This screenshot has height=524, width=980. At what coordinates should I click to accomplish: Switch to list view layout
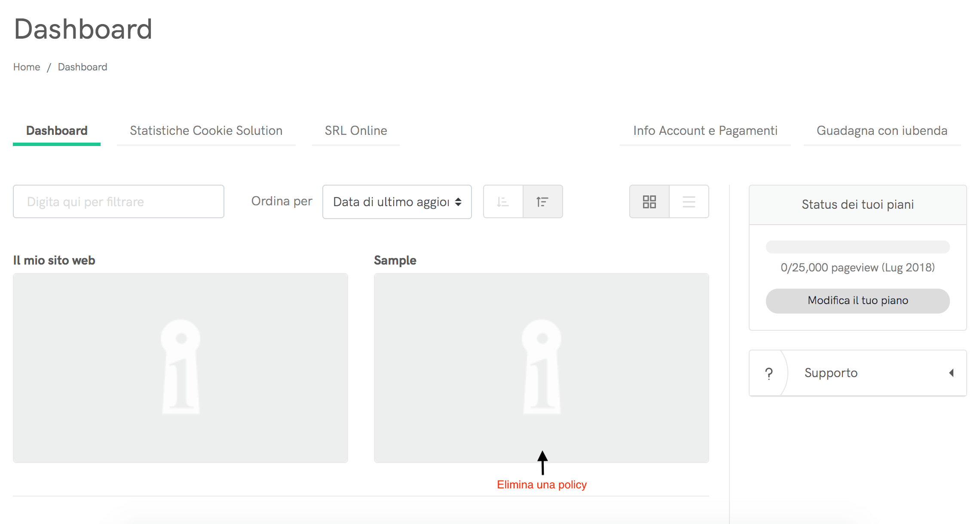coord(689,201)
